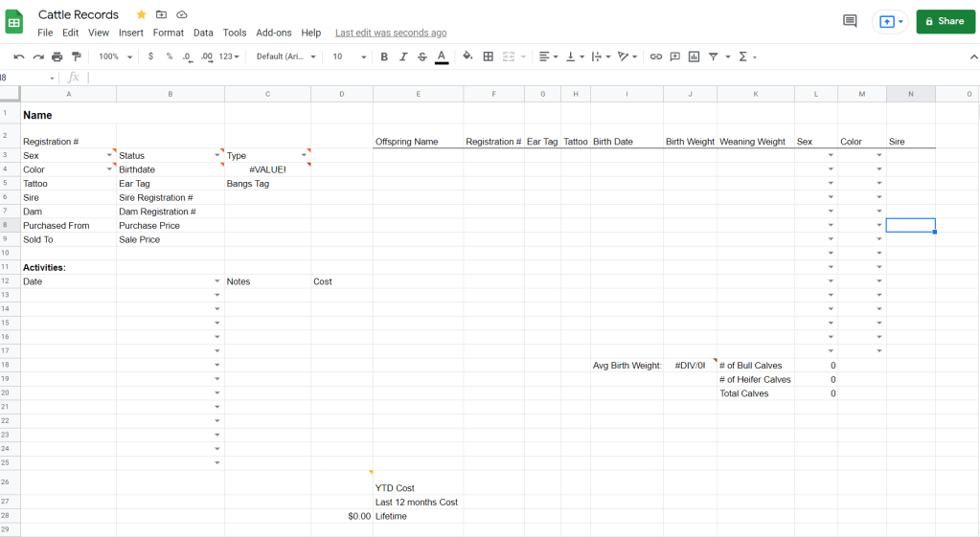Click the create filter icon
This screenshot has width=980, height=537.
click(713, 56)
